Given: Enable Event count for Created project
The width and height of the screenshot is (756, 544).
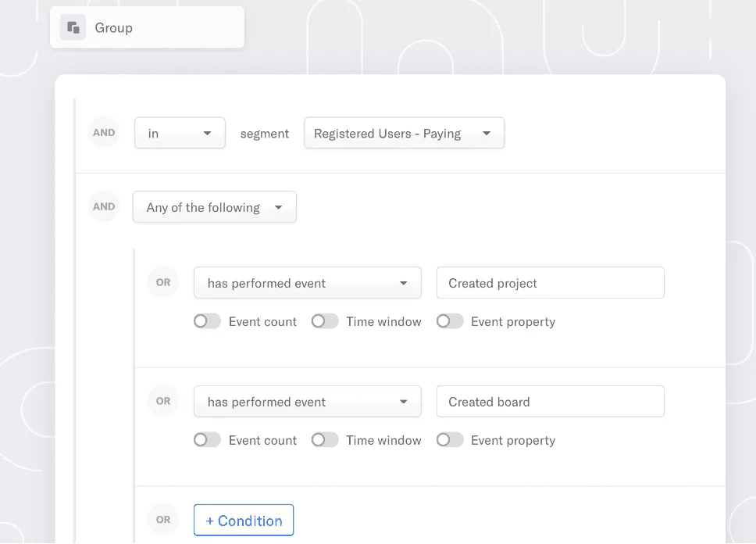Looking at the screenshot, I should 207,321.
